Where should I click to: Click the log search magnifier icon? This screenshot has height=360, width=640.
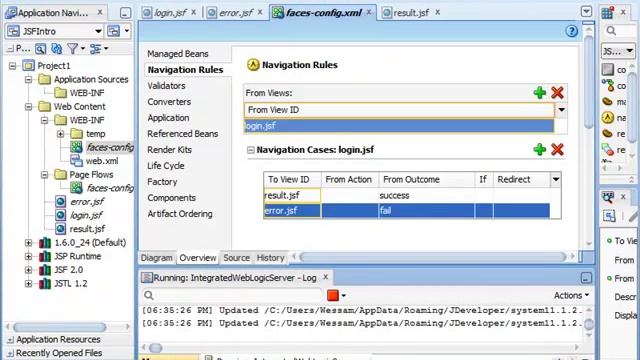pos(149,295)
